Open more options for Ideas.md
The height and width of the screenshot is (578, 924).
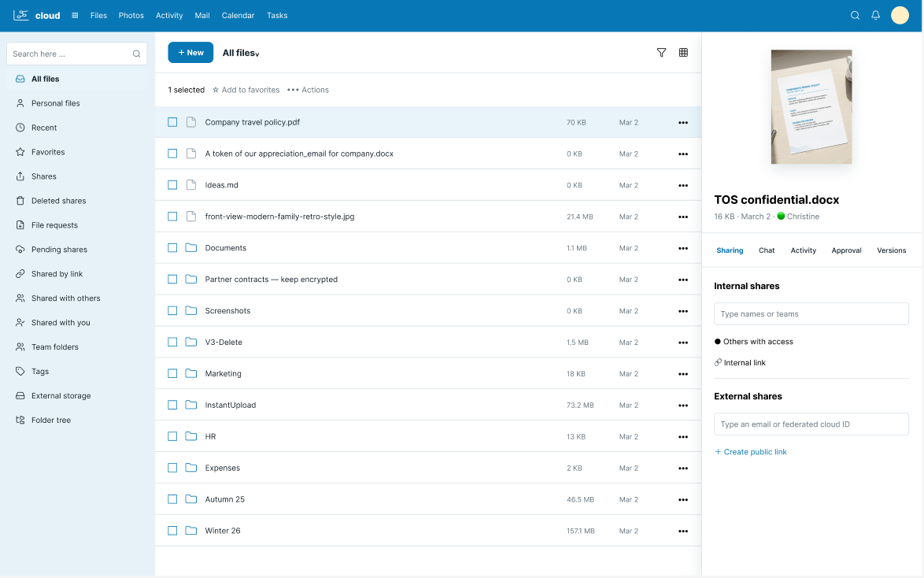click(683, 185)
